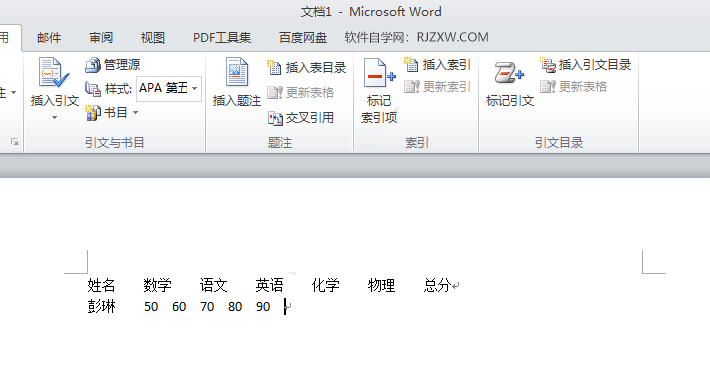
Task: Click the Insert Caption (插入题注) icon
Action: 237,72
